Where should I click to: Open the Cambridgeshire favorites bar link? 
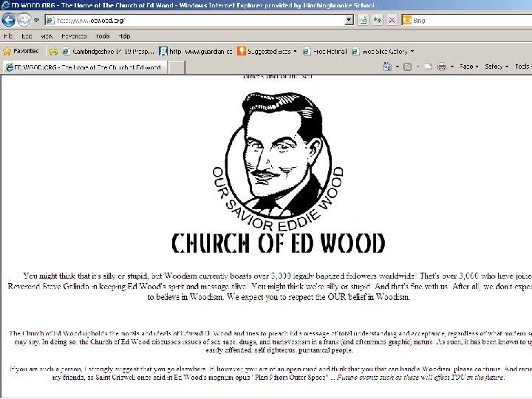click(x=109, y=52)
